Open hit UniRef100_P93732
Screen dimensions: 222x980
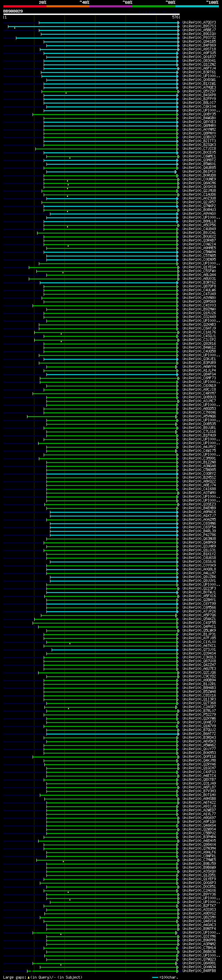click(x=199, y=38)
